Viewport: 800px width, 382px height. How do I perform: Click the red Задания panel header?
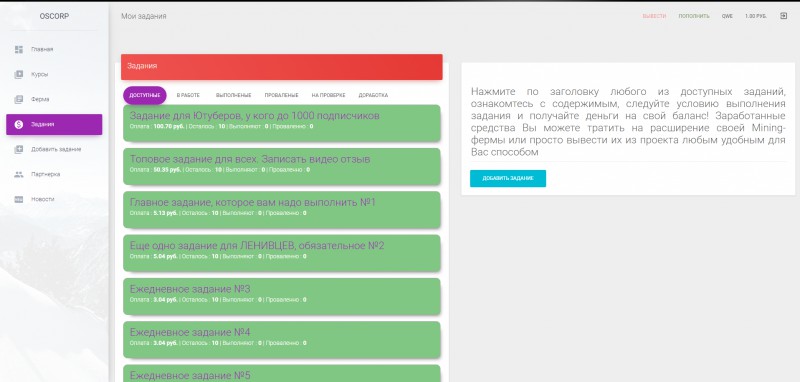click(x=282, y=67)
